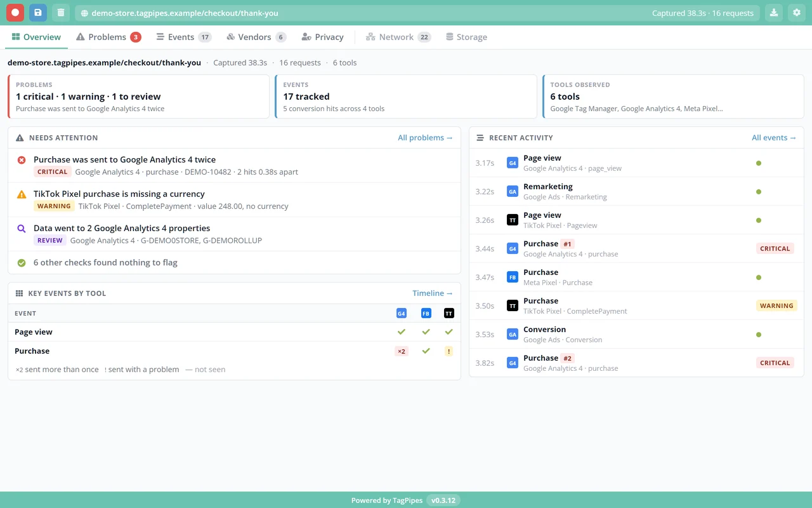
Task: Click the TT icon on the TikTok Pageview activity
Action: (513, 220)
